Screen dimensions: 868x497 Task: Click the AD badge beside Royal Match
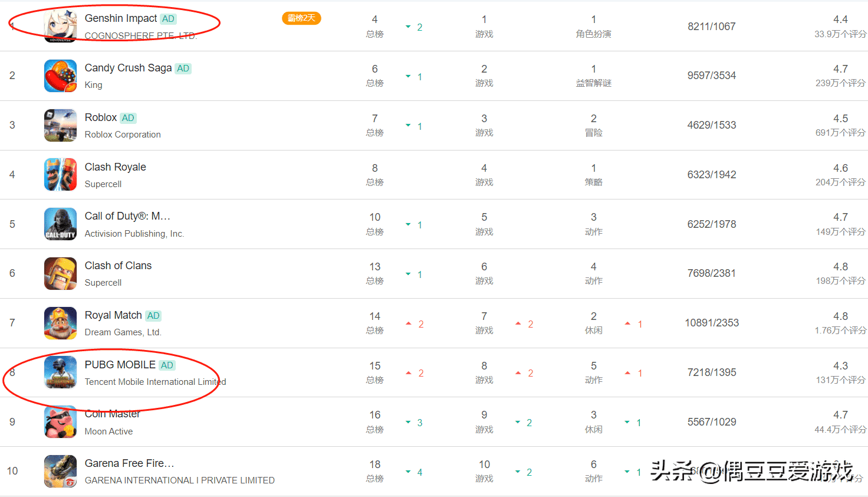point(153,316)
